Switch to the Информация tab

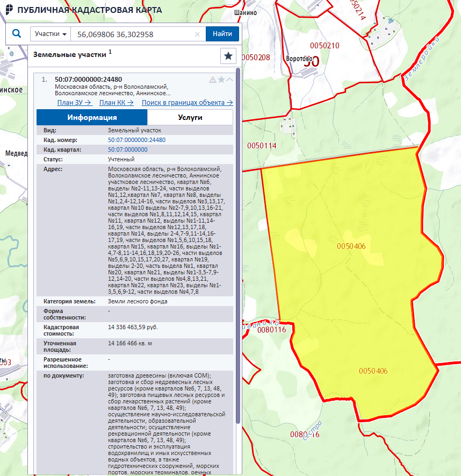[92, 117]
